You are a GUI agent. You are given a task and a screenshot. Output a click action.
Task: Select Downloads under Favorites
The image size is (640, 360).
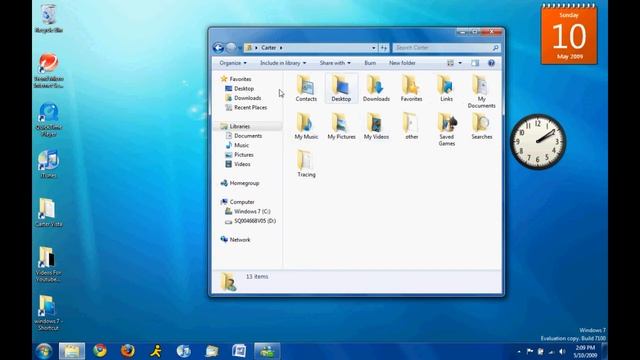click(247, 98)
